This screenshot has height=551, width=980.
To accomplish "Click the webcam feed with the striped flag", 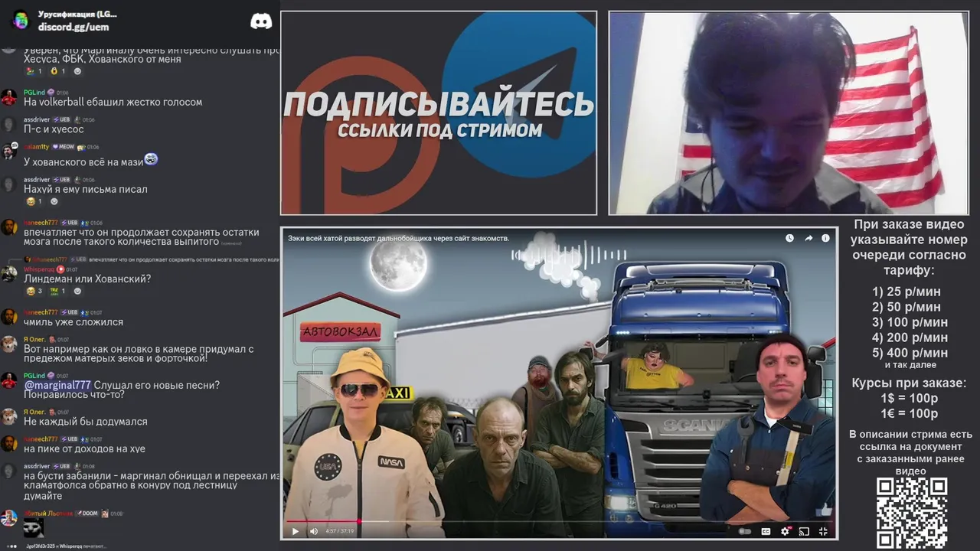I will tap(789, 112).
